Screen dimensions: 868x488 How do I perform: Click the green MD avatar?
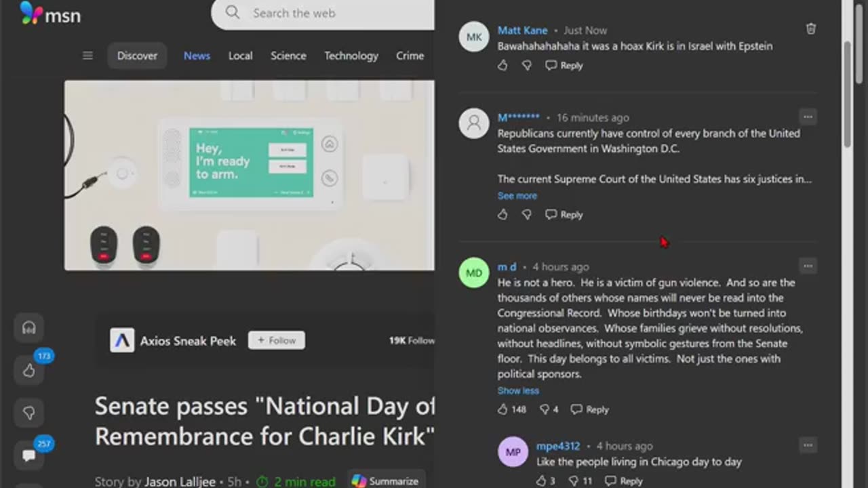pos(474,272)
